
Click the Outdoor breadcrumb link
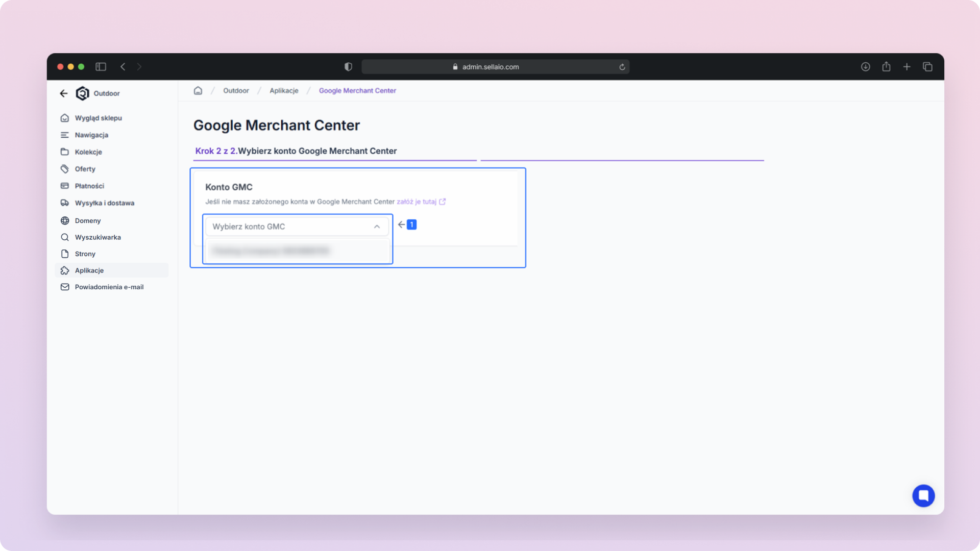pos(236,91)
